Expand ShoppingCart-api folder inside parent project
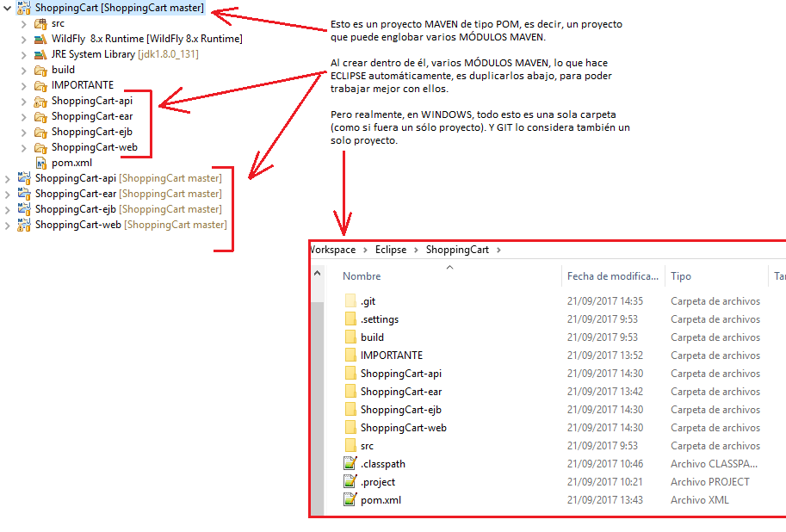Viewport: 786px width, 532px height. [23, 102]
